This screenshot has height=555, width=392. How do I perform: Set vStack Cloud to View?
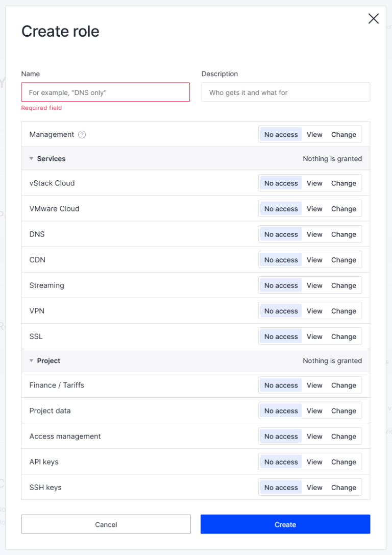pos(314,183)
